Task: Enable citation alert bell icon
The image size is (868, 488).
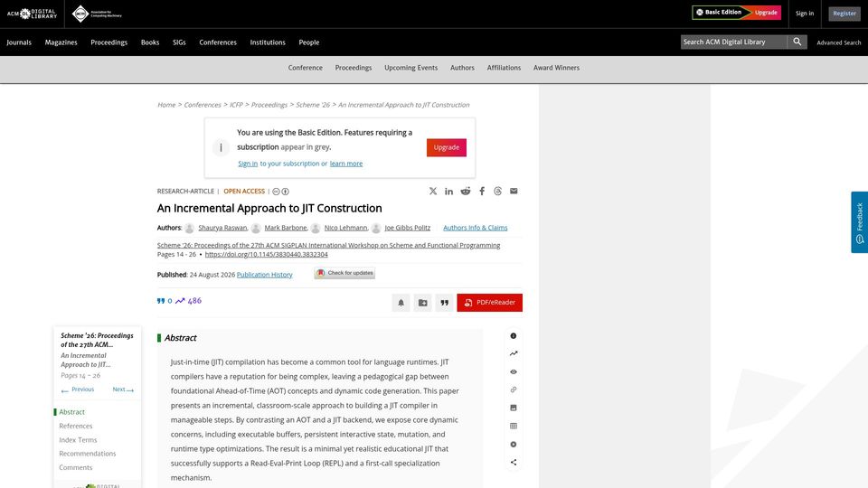Action: click(401, 303)
